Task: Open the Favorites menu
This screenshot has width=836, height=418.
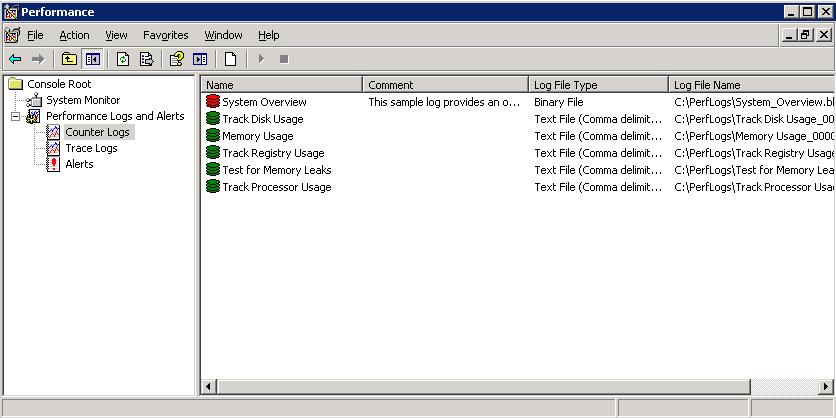Action: click(165, 35)
